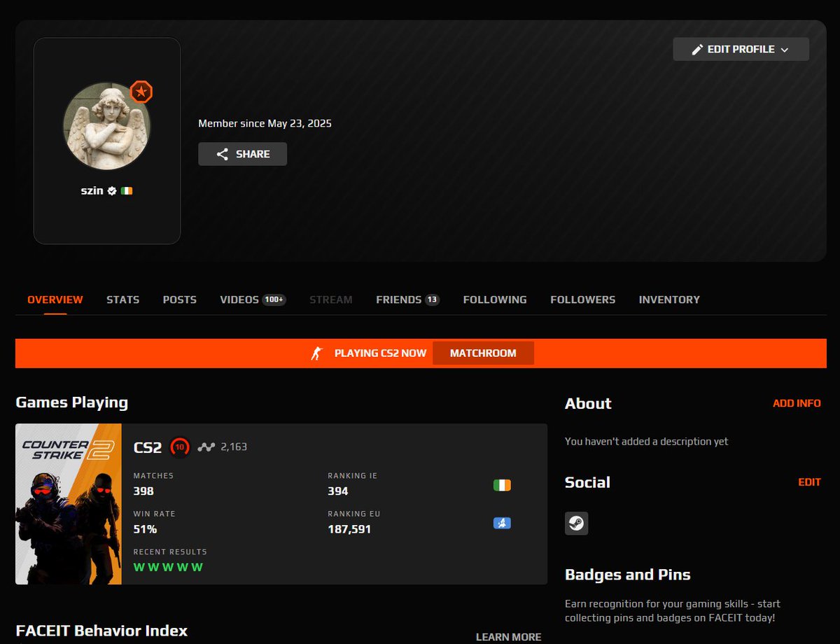Click Learn More for Behavior Index
The height and width of the screenshot is (644, 840).
(508, 637)
